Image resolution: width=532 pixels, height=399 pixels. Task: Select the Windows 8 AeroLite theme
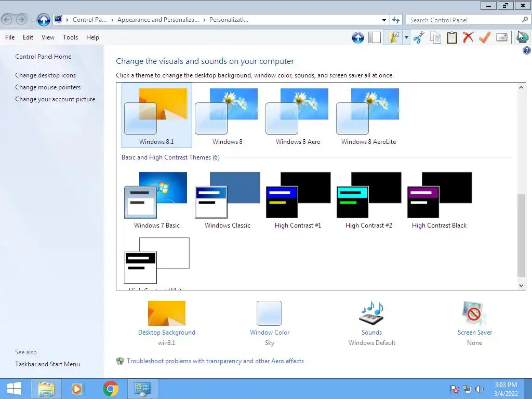368,115
